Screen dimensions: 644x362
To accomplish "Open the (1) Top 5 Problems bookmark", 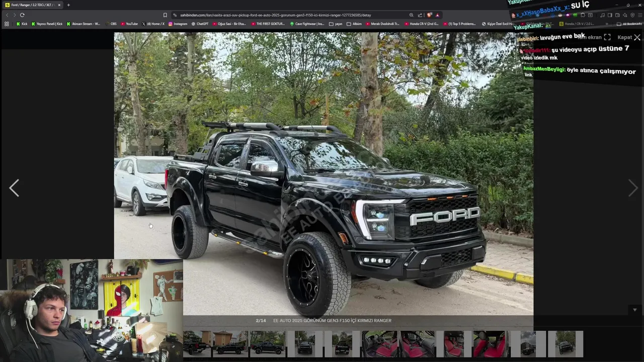I will (x=459, y=24).
